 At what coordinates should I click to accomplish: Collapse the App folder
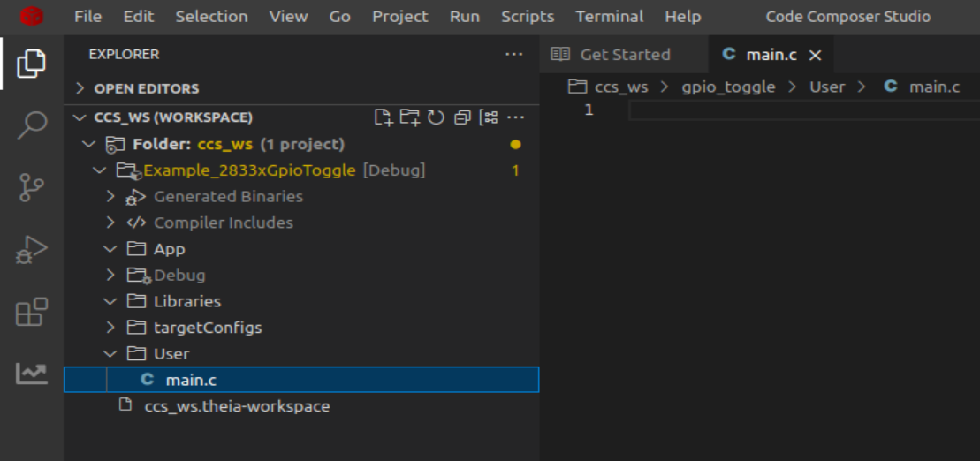(x=110, y=249)
